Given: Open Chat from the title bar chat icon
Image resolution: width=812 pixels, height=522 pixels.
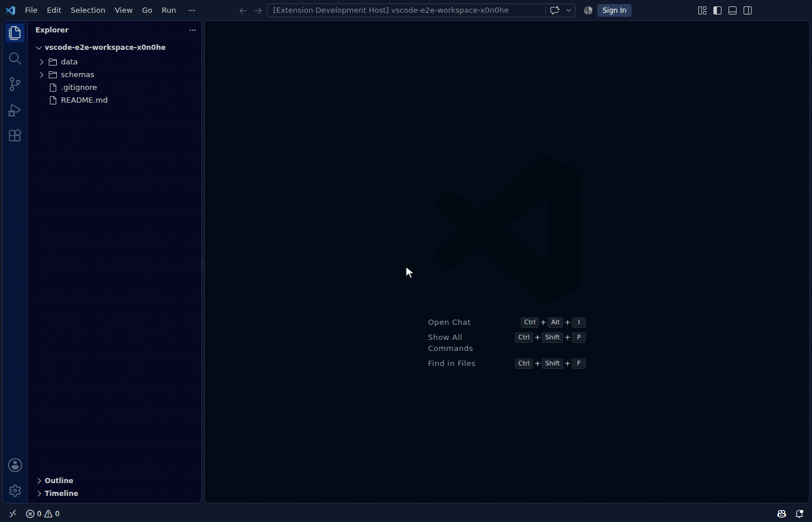Looking at the screenshot, I should tap(554, 10).
